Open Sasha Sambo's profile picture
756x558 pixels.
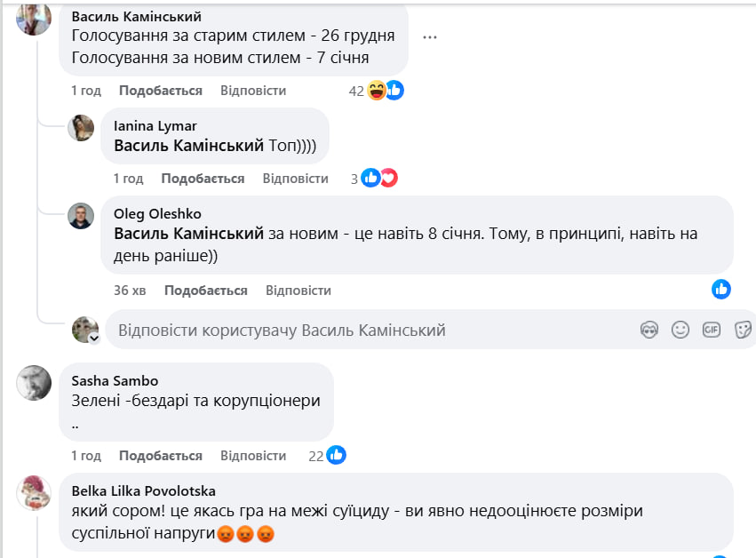point(35,383)
